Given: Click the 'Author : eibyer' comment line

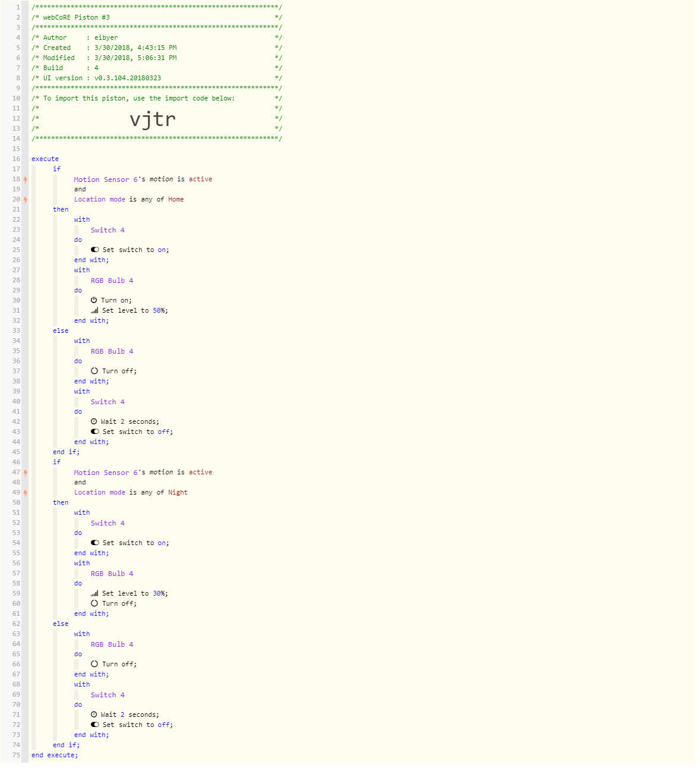Looking at the screenshot, I should coord(157,38).
